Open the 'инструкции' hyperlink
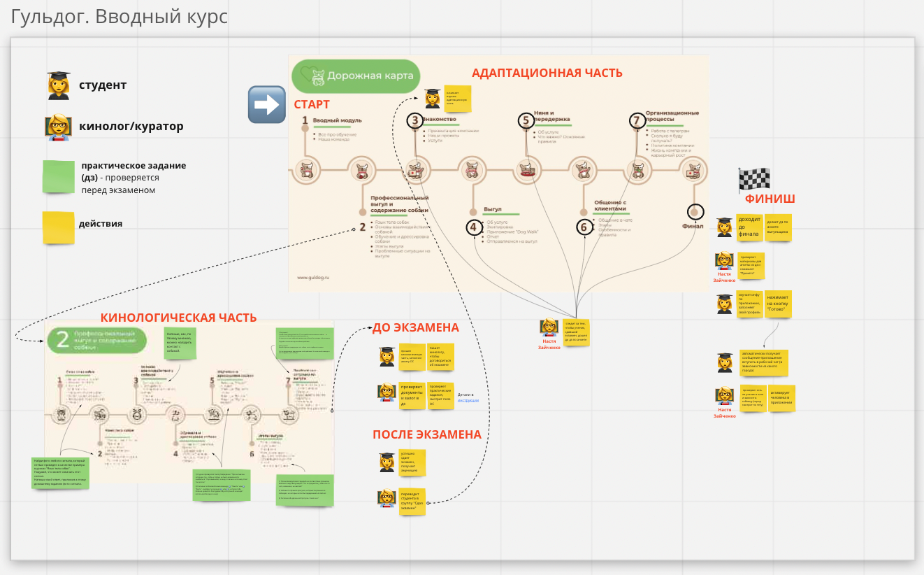 pyautogui.click(x=468, y=400)
